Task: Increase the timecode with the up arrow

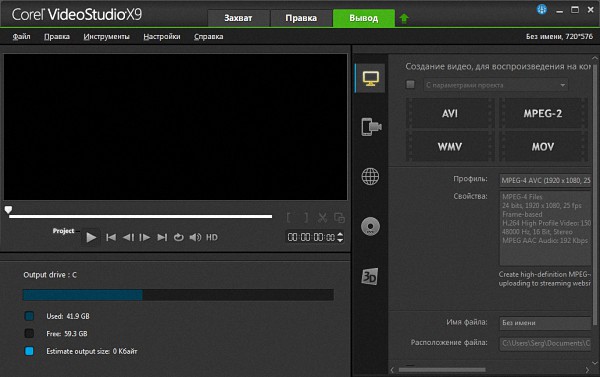Action: (340, 234)
